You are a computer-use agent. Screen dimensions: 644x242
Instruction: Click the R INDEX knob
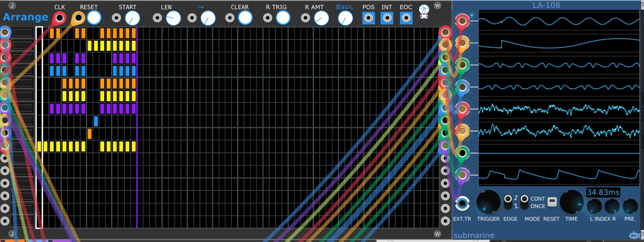(612, 206)
